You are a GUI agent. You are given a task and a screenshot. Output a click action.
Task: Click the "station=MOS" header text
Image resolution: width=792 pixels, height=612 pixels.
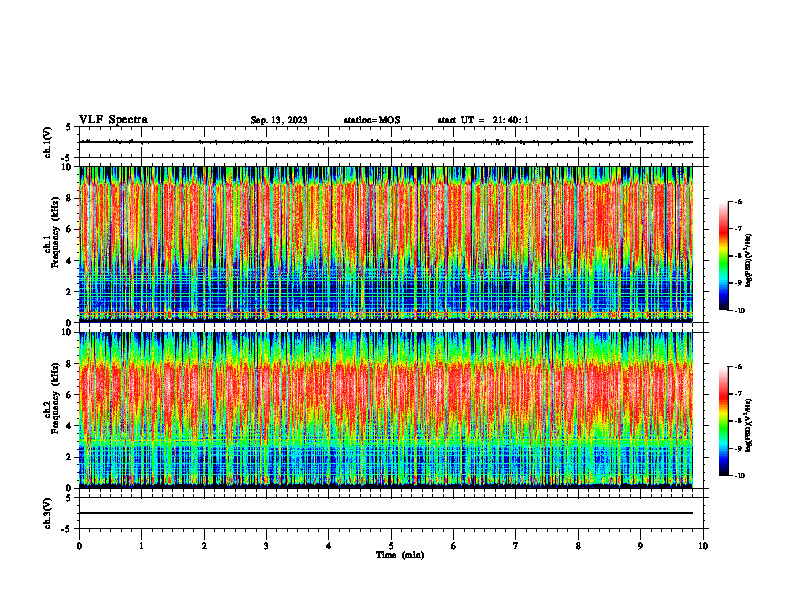[x=372, y=120]
